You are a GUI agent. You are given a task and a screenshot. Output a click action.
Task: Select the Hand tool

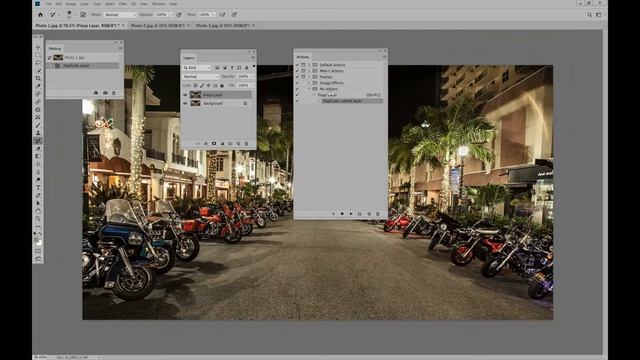tap(38, 211)
